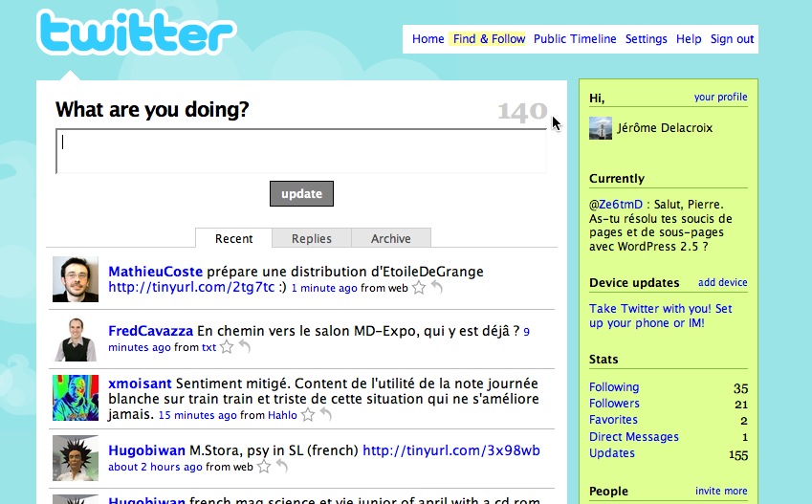Open tinyurl.com/3x98wb link
This screenshot has width=812, height=504.
pyautogui.click(x=451, y=450)
